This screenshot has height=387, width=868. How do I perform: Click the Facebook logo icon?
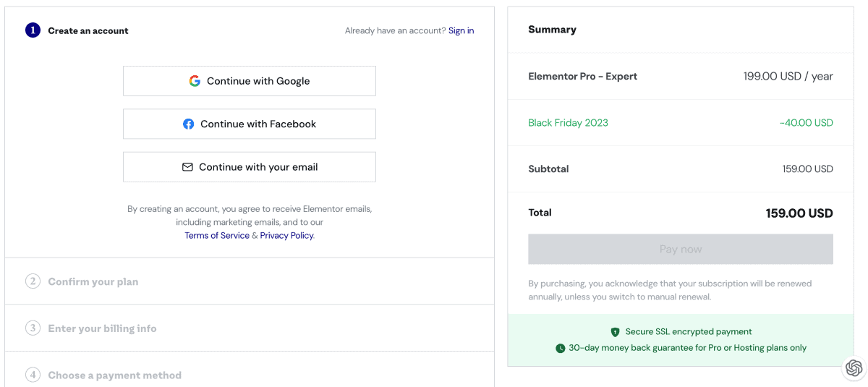(x=188, y=124)
